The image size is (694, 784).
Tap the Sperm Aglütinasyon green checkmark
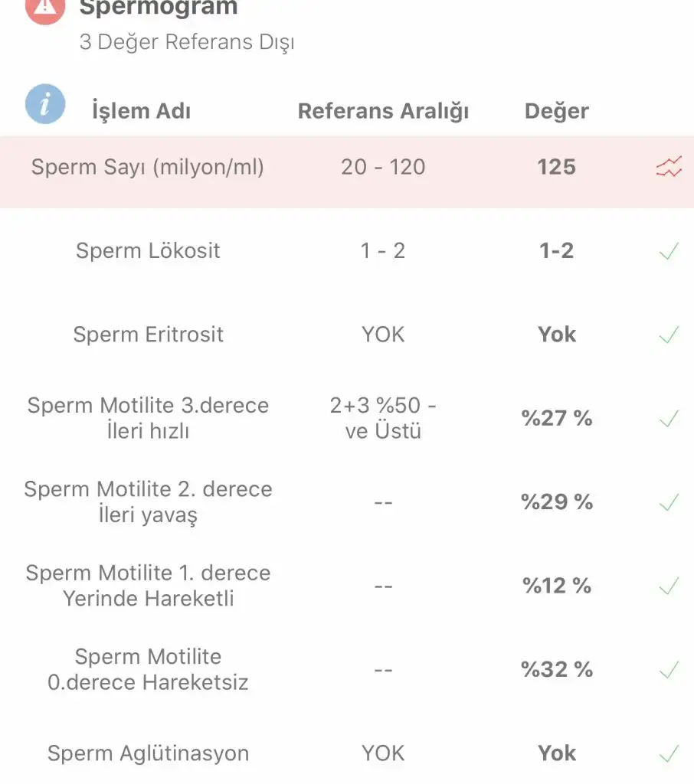coord(669,753)
